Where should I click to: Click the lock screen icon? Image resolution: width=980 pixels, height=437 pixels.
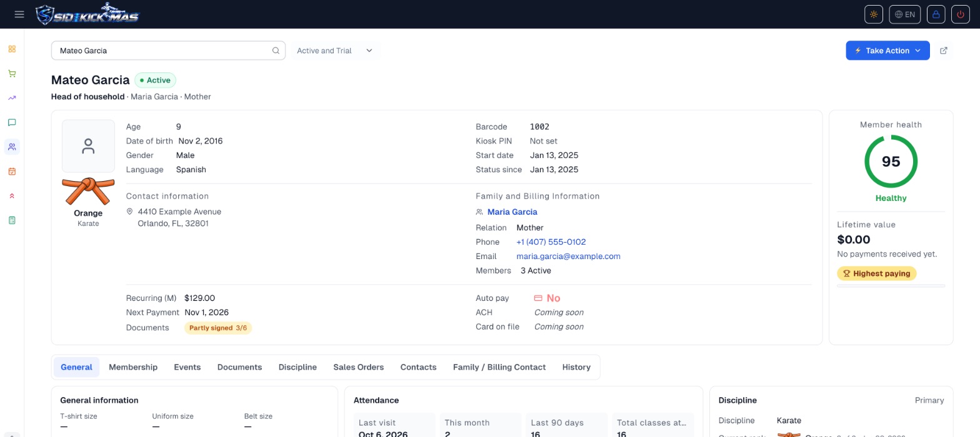point(936,14)
